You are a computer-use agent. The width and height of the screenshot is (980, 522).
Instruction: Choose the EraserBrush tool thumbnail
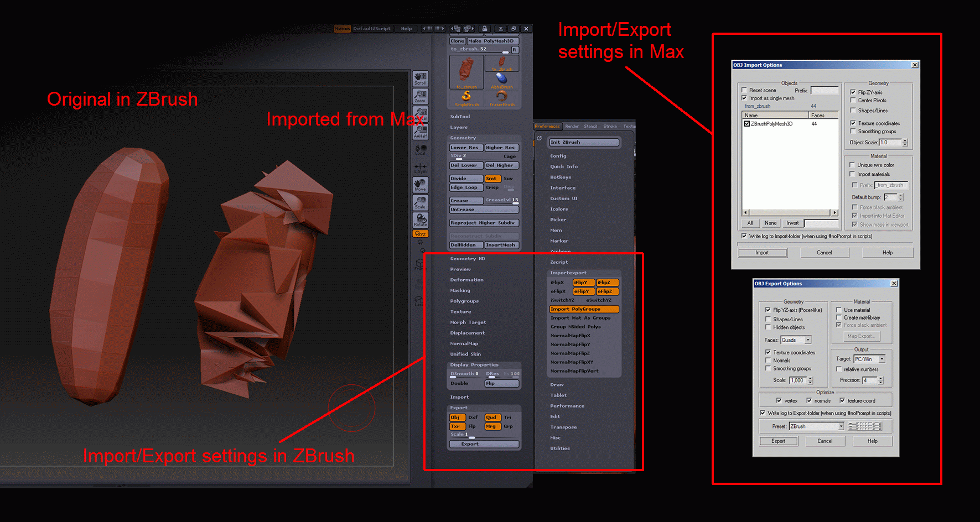click(x=502, y=98)
